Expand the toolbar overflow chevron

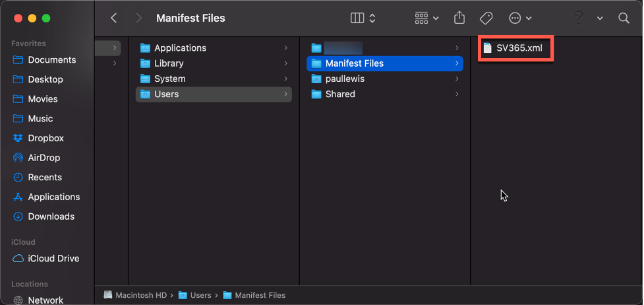pos(600,18)
